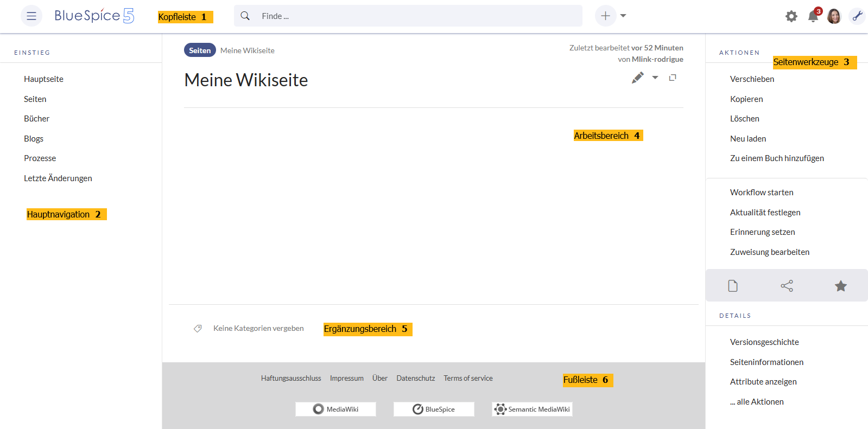Show all actions via ... alle Aktionen
The height and width of the screenshot is (429, 868).
[757, 401]
